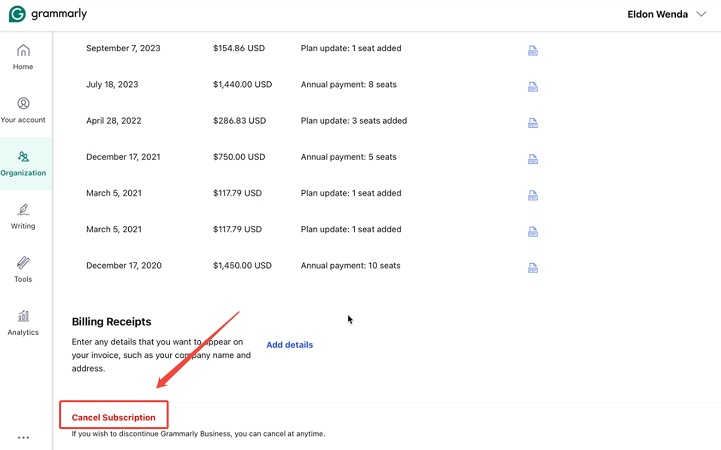This screenshot has width=721, height=450.
Task: Download the September 7, 2023 invoice
Action: pyautogui.click(x=533, y=51)
